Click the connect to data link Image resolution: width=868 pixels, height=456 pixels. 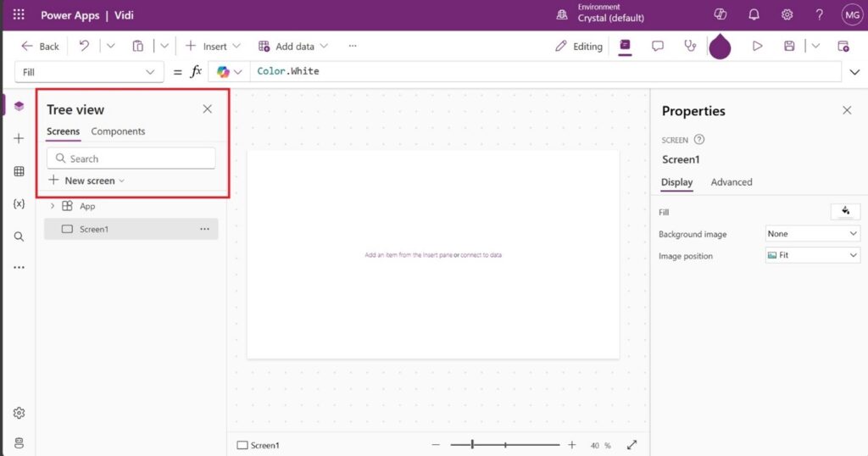point(481,255)
